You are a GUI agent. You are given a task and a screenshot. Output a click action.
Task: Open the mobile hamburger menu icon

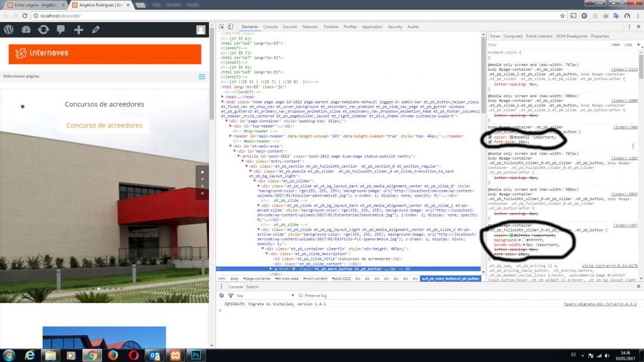pos(201,77)
